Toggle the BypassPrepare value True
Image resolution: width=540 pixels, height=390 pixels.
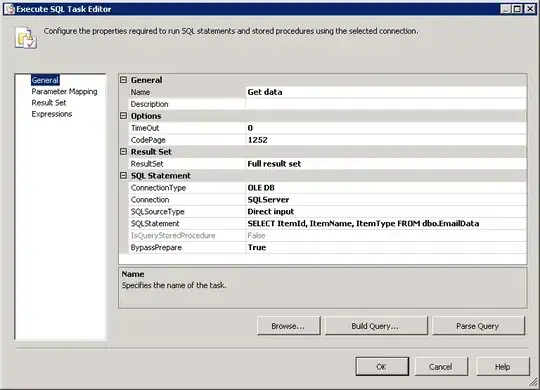click(x=386, y=247)
